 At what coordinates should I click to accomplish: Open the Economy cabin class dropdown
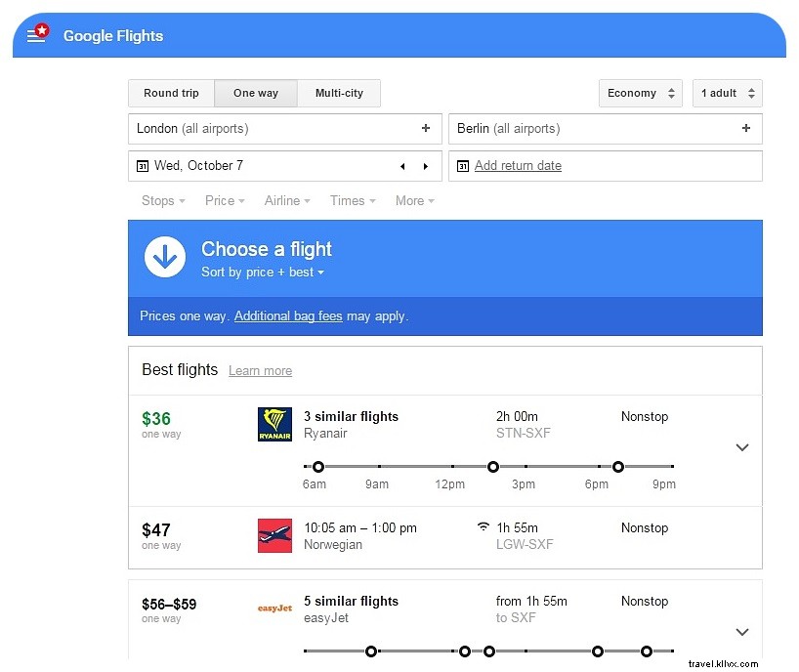coord(641,93)
